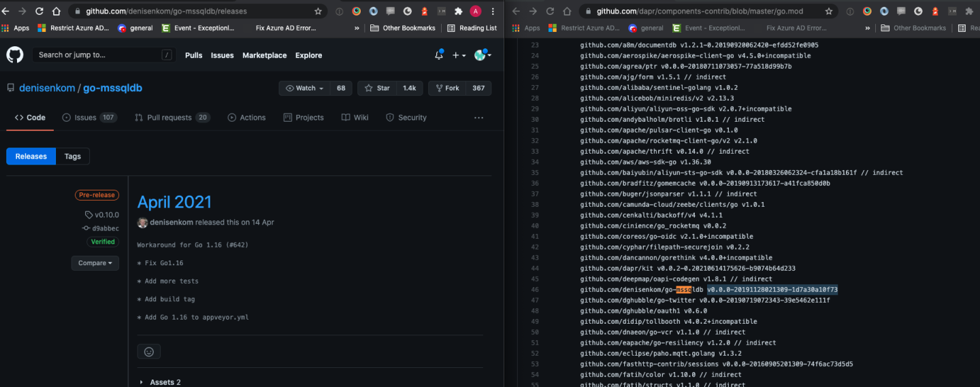Click the GitHub Octocat logo
The height and width of the screenshot is (387, 980).
coord(15,55)
